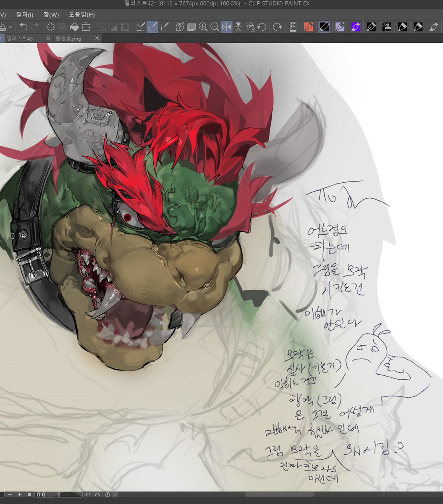Select the light purple pen sub tool icon
This screenshot has width=443, height=504.
point(340,27)
